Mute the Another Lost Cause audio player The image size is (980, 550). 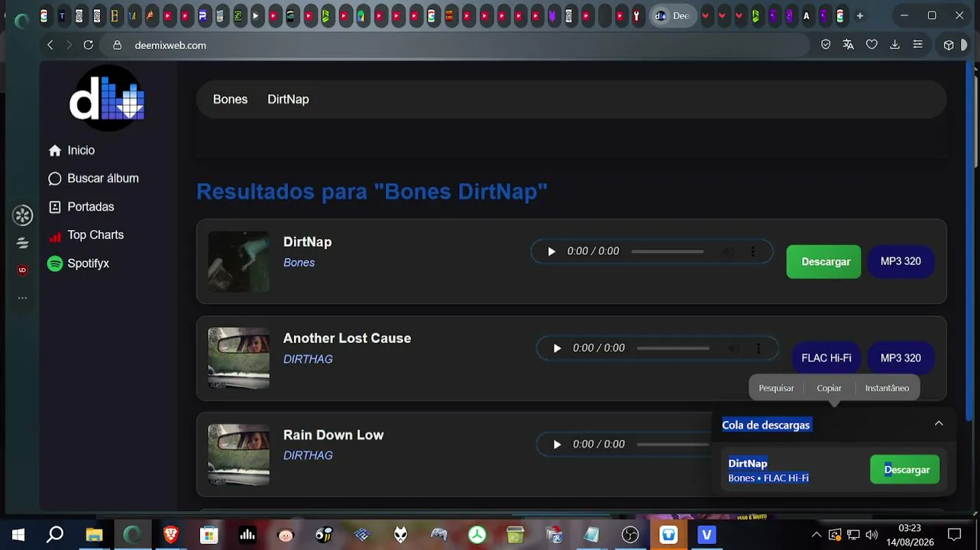[x=734, y=348]
